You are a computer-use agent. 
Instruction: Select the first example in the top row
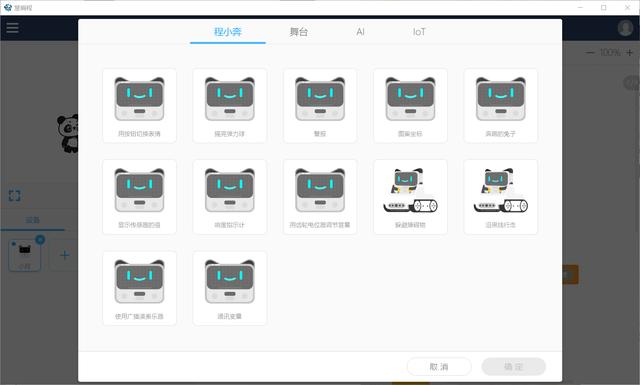point(140,106)
